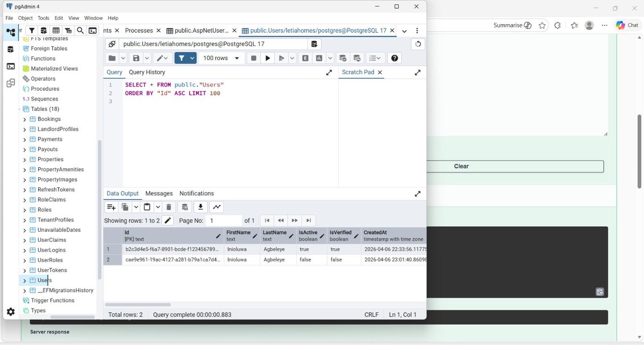This screenshot has height=345, width=644.
Task: Open the Query Tool icon in browser toolbar
Action: click(43, 31)
